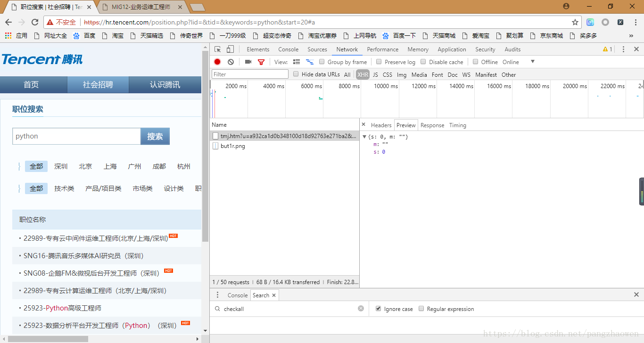
Task: Click the browser forward arrow
Action: [22, 22]
